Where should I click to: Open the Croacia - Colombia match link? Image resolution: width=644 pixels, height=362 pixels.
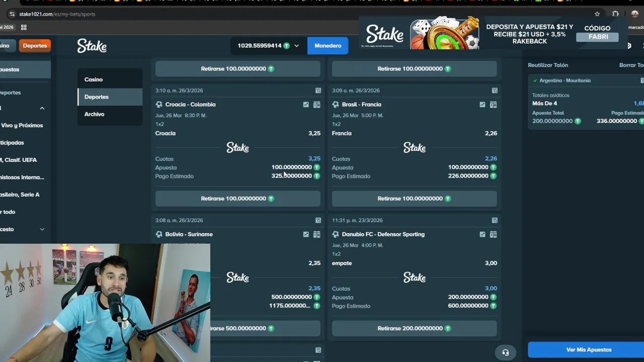[x=190, y=105]
